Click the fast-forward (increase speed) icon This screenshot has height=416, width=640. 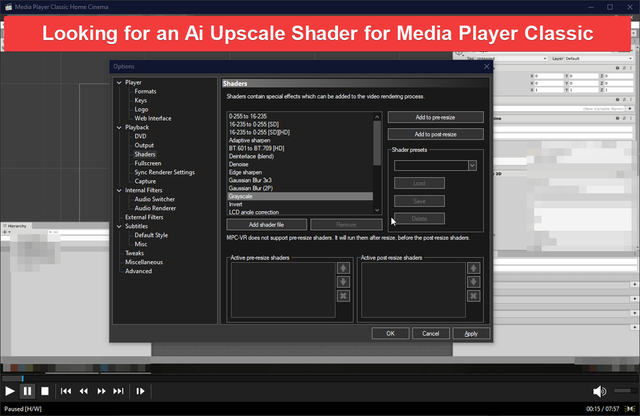point(101,391)
